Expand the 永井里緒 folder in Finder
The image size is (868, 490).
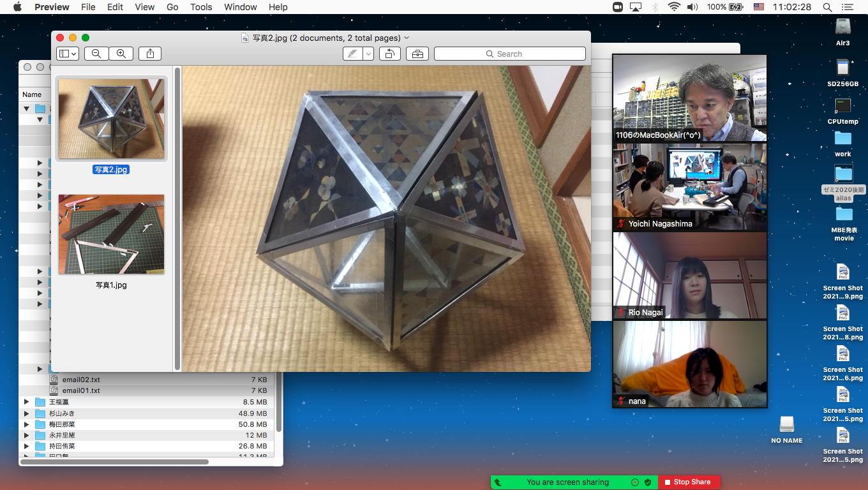[27, 435]
